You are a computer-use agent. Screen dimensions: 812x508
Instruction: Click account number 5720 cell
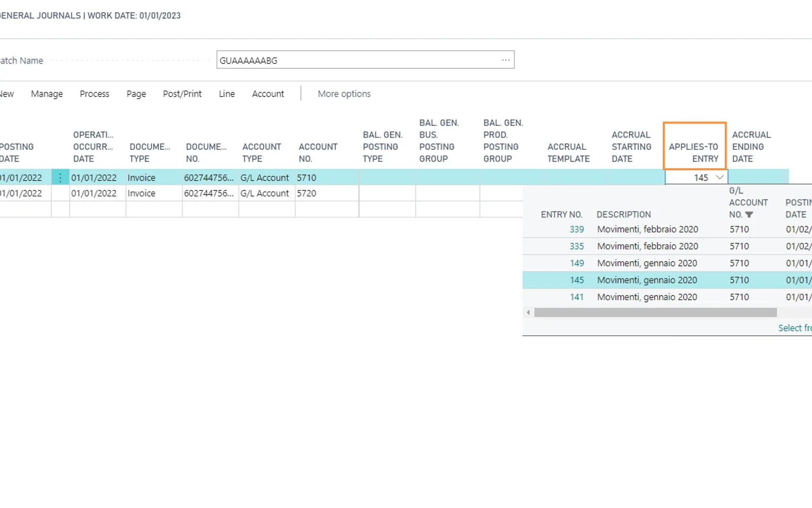(327, 194)
